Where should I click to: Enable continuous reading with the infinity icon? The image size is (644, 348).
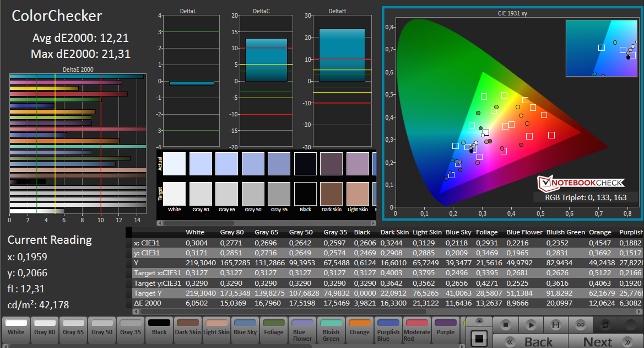coord(580,324)
